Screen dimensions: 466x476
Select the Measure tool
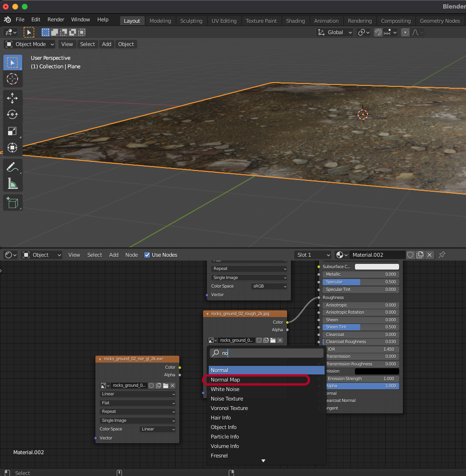(12, 183)
